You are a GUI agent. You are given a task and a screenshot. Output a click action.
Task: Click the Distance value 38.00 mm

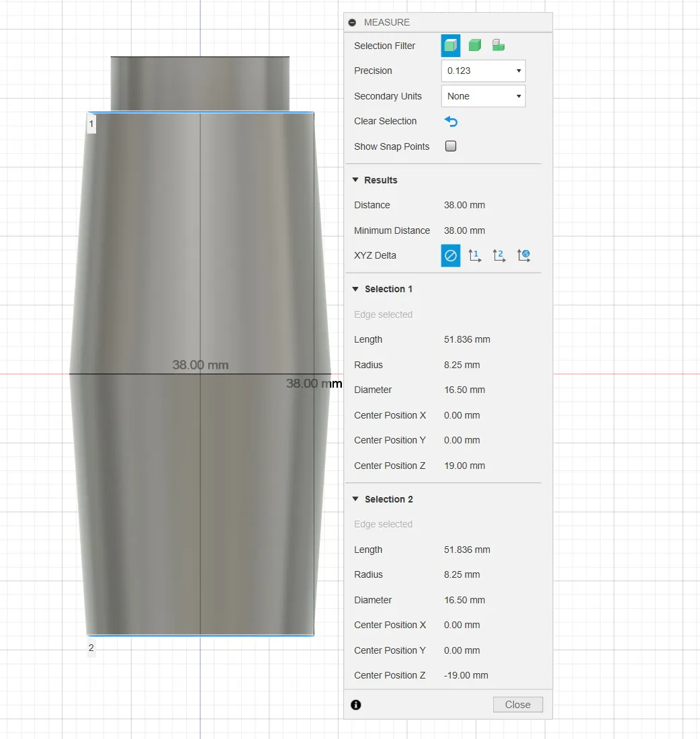click(x=464, y=206)
